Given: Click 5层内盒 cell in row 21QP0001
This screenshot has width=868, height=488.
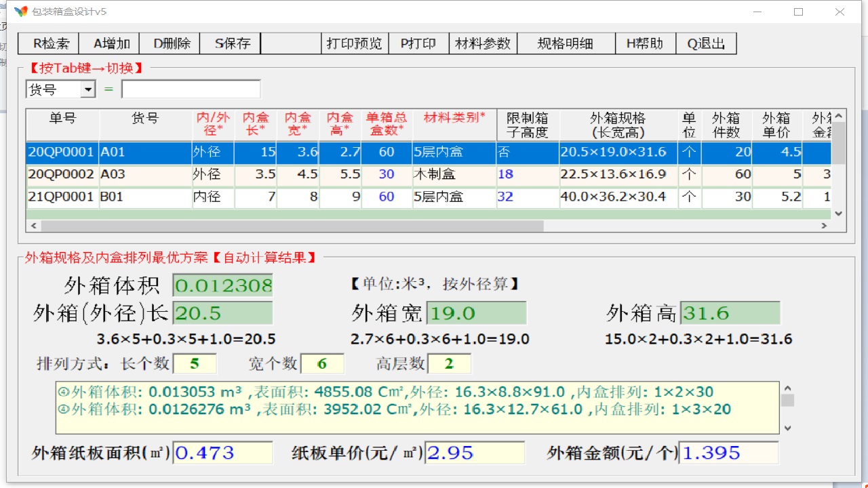Looking at the screenshot, I should [x=454, y=197].
